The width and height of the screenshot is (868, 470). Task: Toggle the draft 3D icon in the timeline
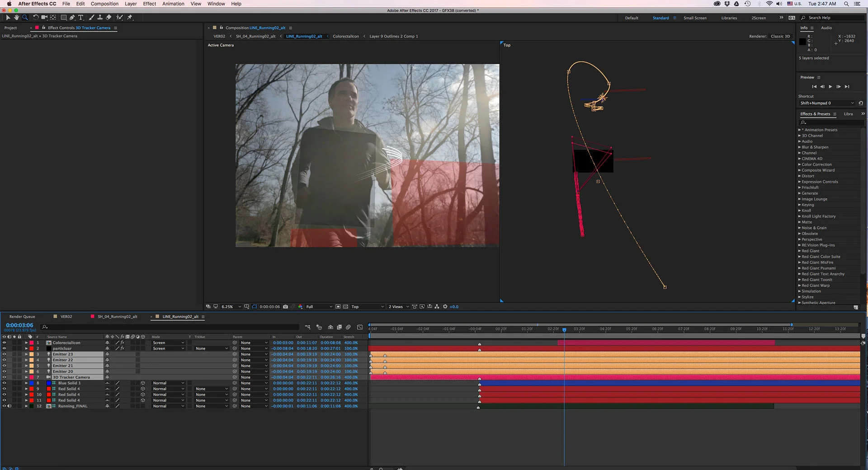click(x=319, y=327)
